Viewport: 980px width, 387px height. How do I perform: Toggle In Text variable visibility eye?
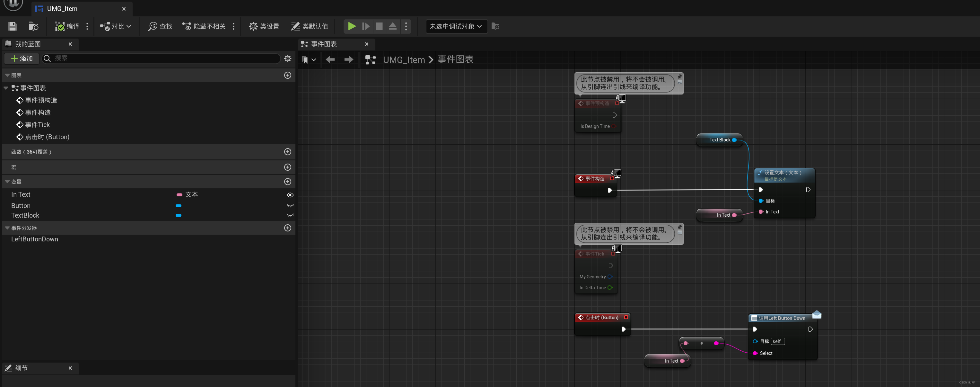tap(290, 195)
